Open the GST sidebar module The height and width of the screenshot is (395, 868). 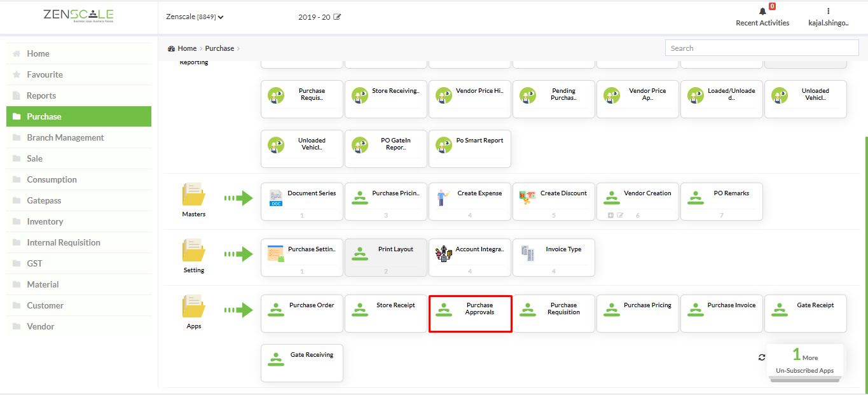coord(79,263)
